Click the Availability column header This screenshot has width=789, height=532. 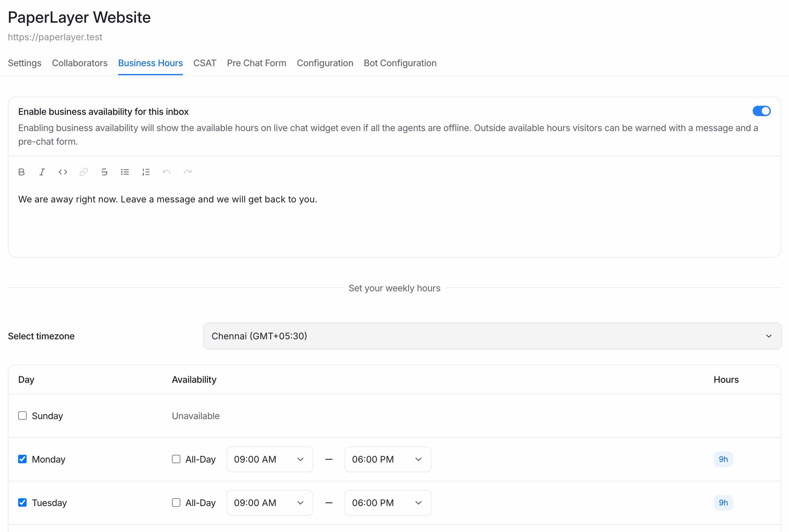click(194, 380)
